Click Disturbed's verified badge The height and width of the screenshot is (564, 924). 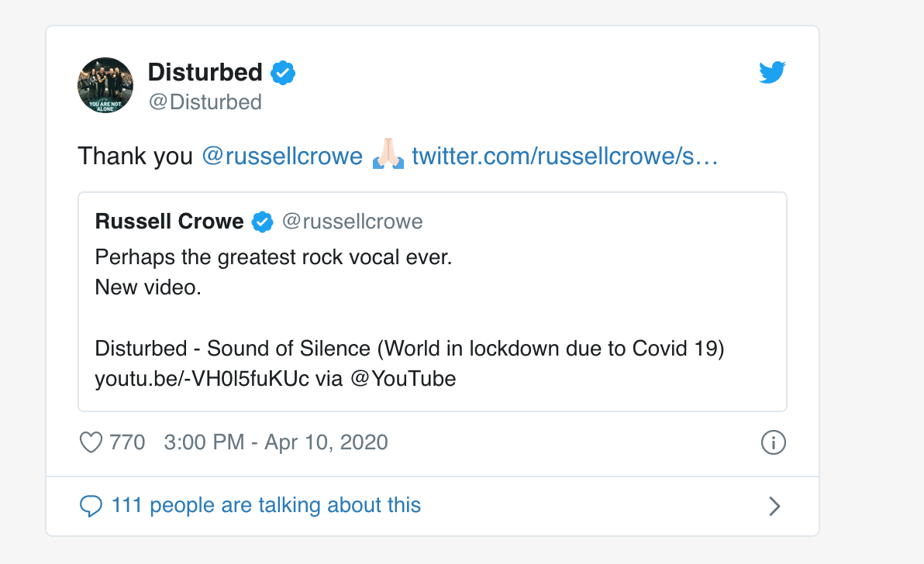click(283, 73)
